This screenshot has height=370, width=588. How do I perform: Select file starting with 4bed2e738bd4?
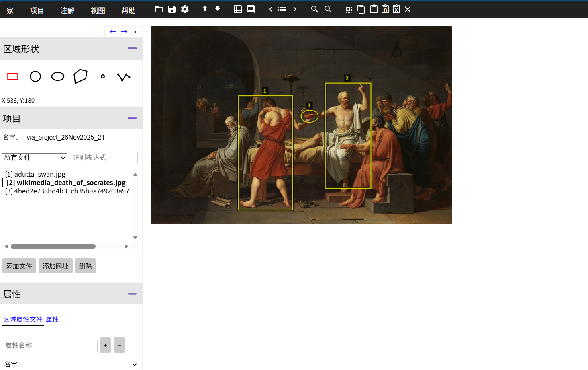point(68,191)
